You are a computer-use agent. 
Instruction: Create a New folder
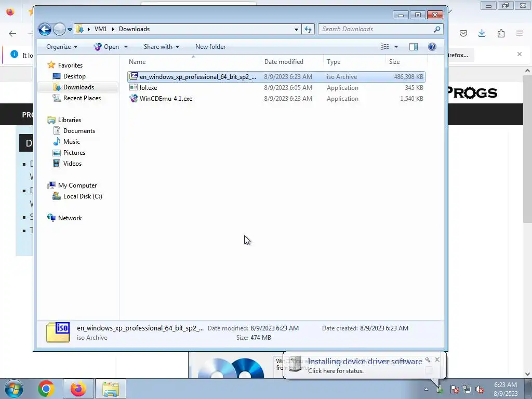pos(210,47)
